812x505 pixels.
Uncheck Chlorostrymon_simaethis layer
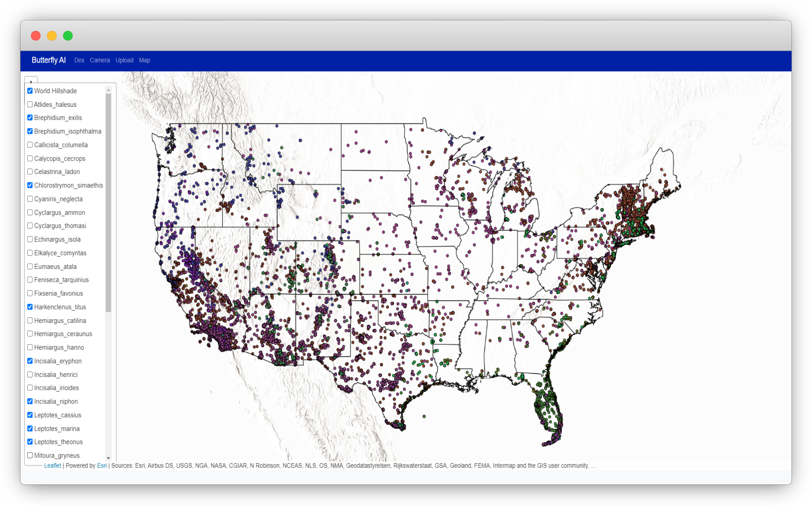point(30,185)
